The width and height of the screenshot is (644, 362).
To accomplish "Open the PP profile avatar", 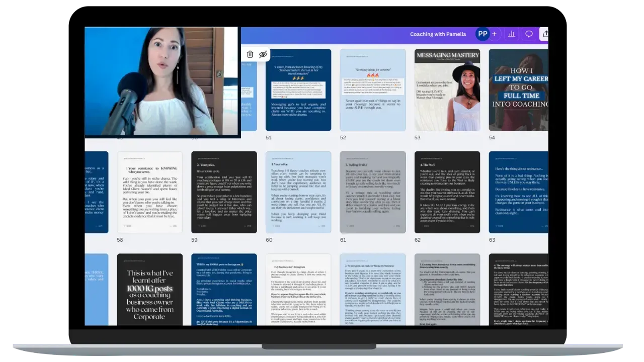I will click(x=482, y=34).
